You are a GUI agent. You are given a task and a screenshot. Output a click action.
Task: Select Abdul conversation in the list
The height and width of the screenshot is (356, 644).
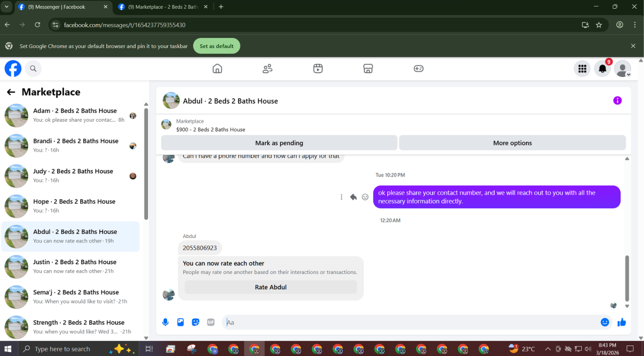[x=71, y=237]
